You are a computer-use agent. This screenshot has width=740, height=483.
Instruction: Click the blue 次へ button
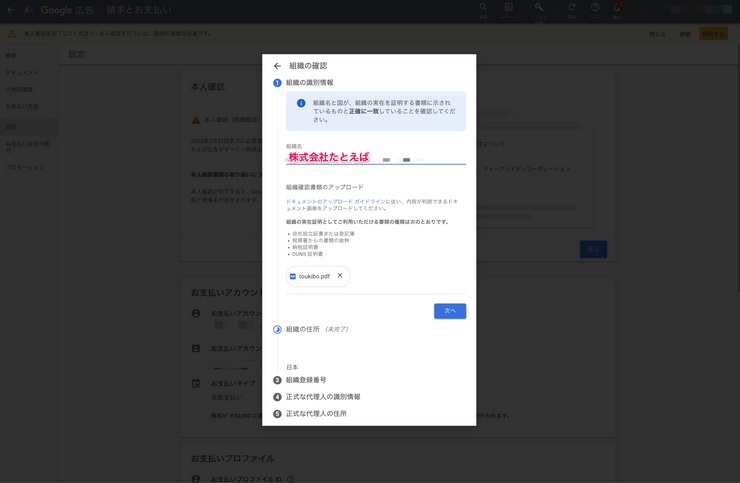tap(450, 311)
